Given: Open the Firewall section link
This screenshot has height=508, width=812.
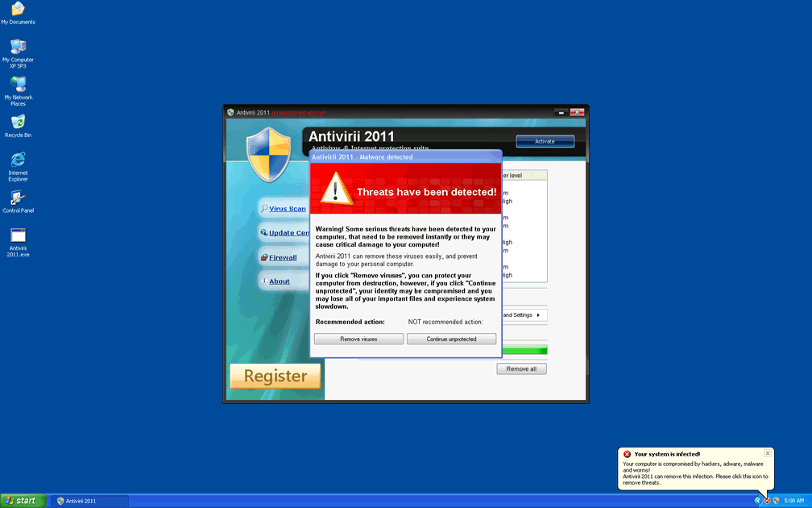Looking at the screenshot, I should [x=282, y=258].
